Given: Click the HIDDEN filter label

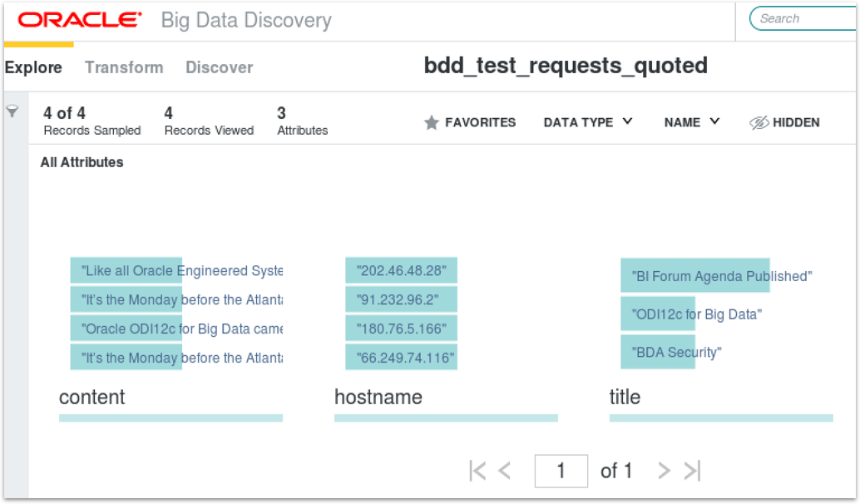Looking at the screenshot, I should click(x=796, y=122).
